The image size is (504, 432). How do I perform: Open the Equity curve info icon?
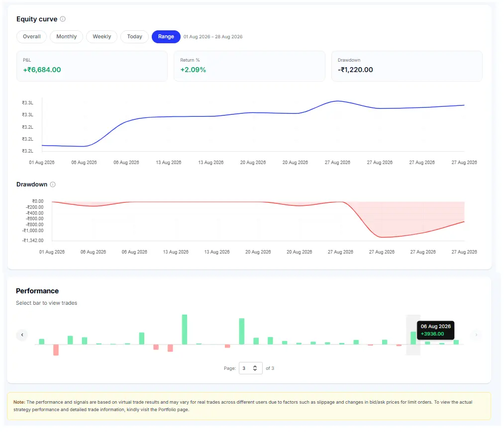point(63,19)
